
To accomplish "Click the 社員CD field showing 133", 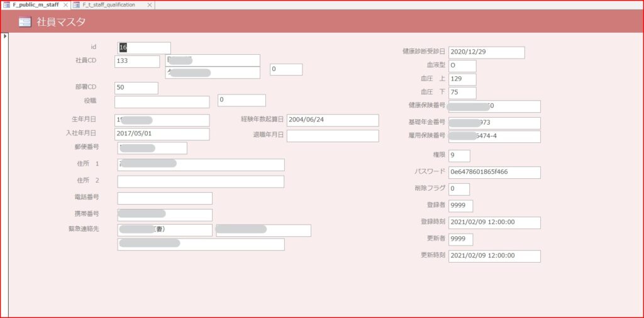I will [x=137, y=61].
